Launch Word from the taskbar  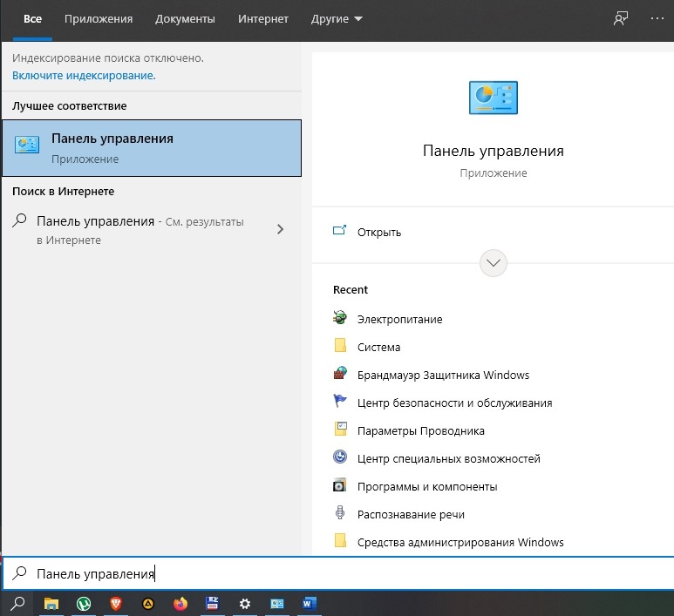[x=309, y=604]
